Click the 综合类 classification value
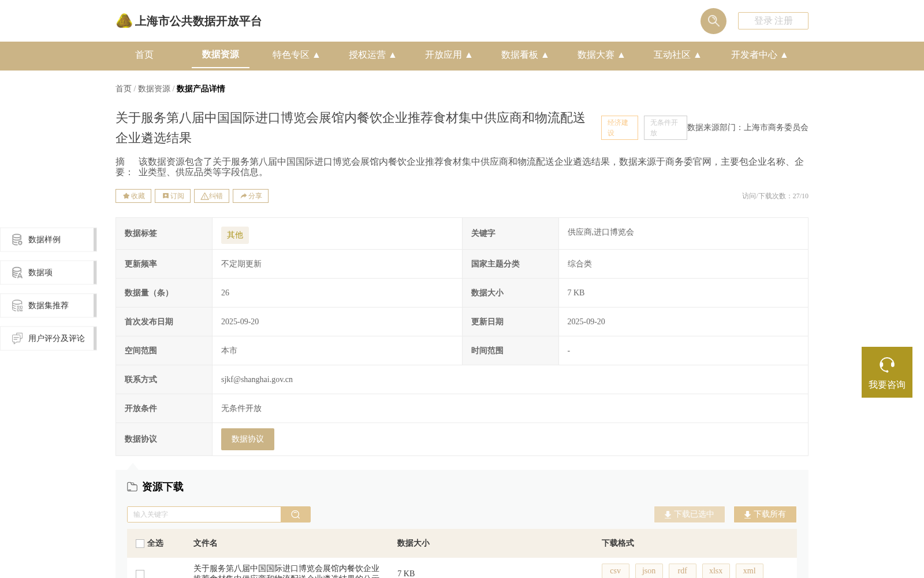 point(580,264)
